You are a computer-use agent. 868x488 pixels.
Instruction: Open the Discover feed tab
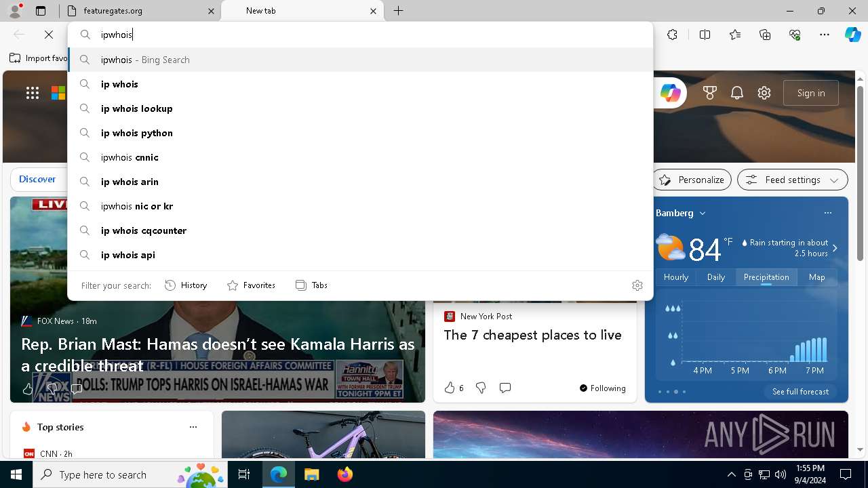pyautogui.click(x=37, y=179)
